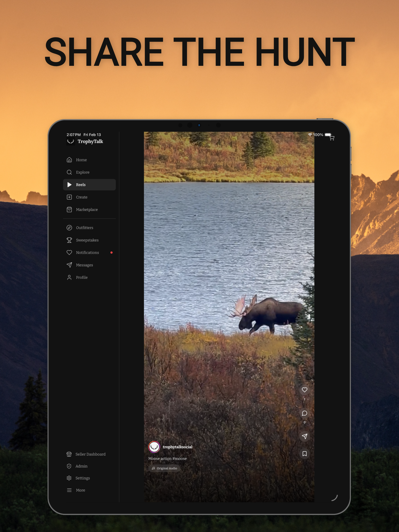Open Sweepstakes page
Image resolution: width=399 pixels, height=532 pixels.
tap(89, 240)
